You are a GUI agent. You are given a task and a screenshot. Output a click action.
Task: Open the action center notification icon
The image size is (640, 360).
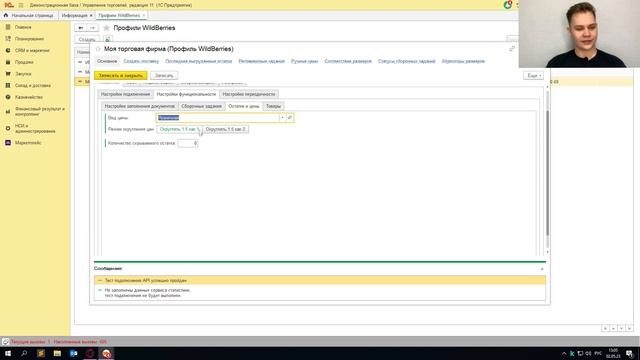629,353
